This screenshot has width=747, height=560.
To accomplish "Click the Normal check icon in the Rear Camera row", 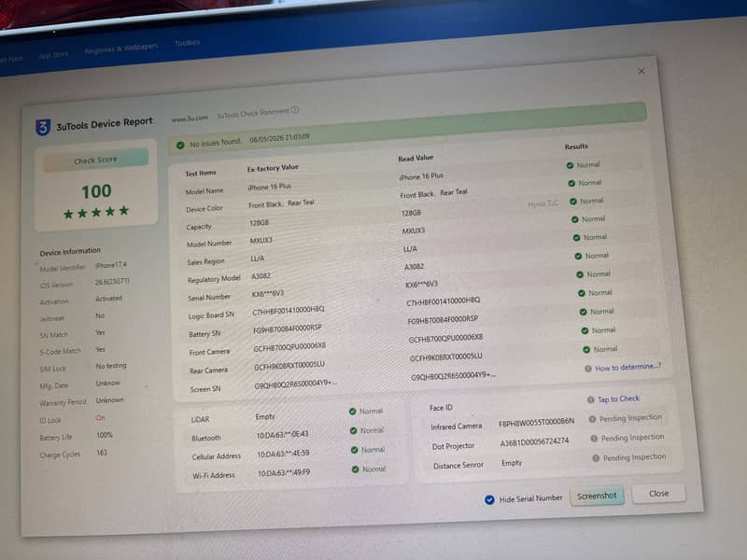I will point(586,349).
